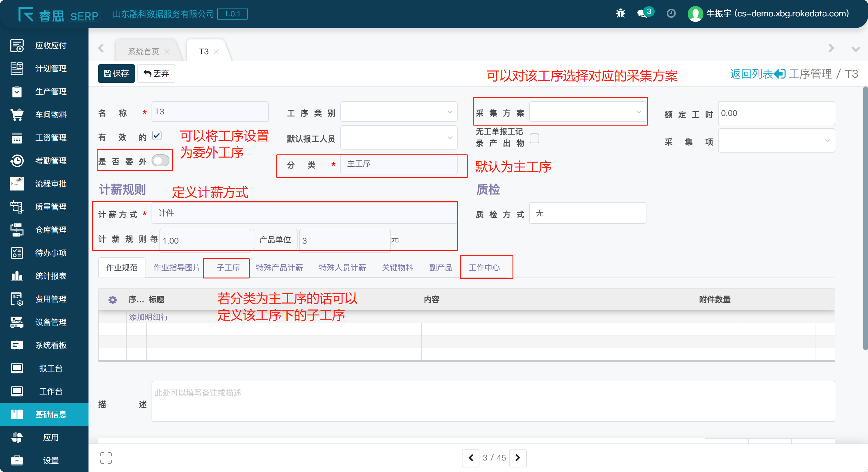The image size is (868, 472).
Task: Switch to the 工作中心 tab
Action: point(484,268)
